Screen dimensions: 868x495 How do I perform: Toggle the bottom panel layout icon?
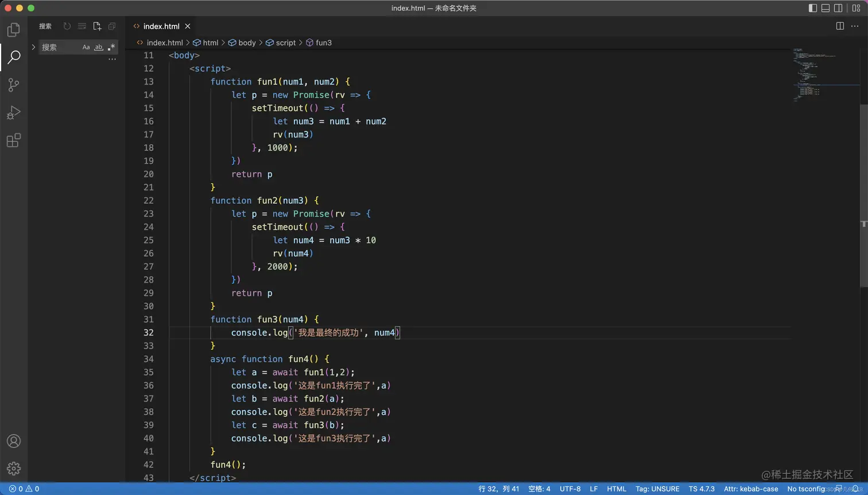(x=826, y=8)
